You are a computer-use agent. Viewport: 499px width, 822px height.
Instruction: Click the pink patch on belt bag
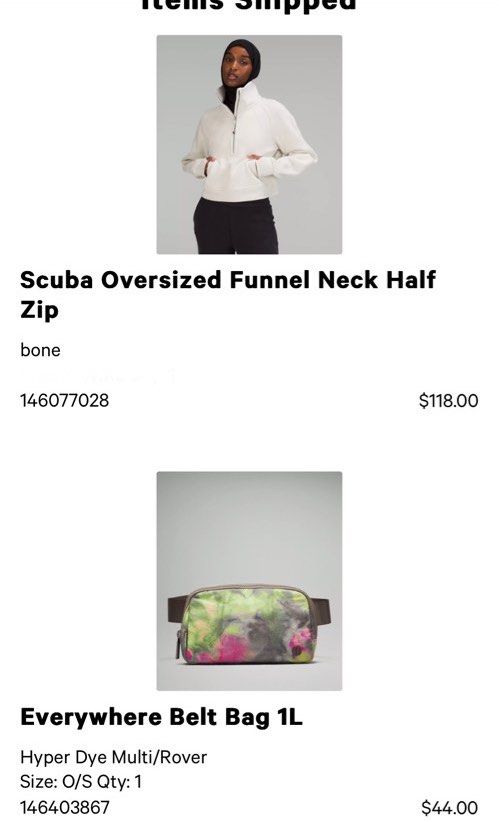(231, 649)
